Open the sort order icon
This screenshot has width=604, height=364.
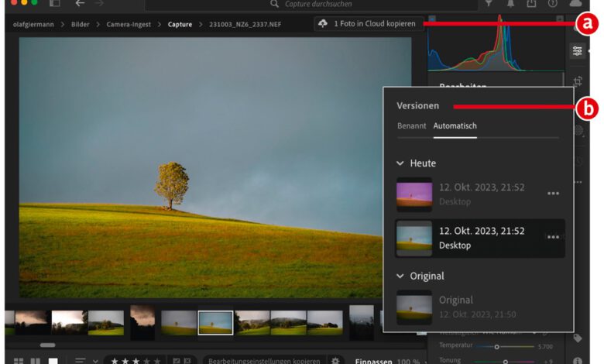(x=80, y=361)
